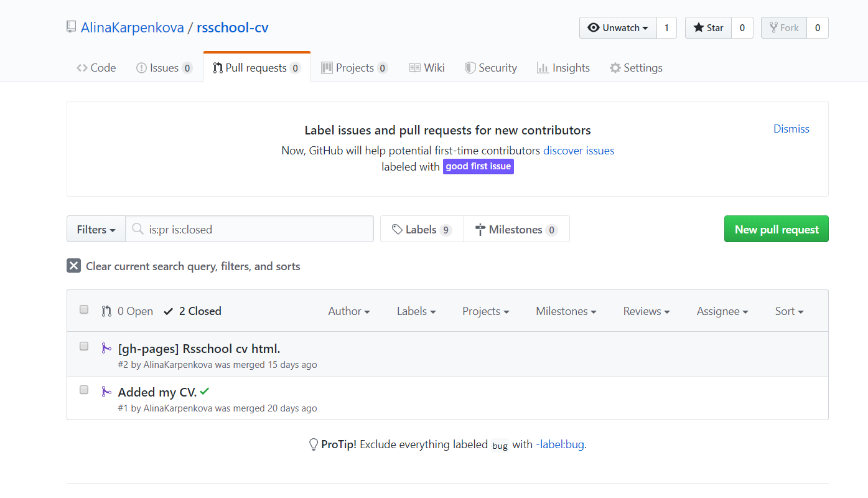Open the Filters dropdown

(x=95, y=229)
